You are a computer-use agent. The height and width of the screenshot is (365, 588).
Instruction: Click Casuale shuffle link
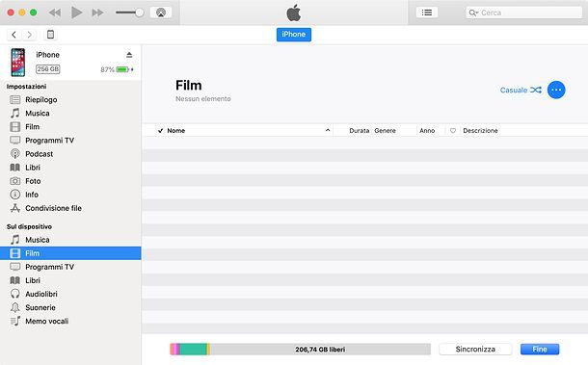521,90
